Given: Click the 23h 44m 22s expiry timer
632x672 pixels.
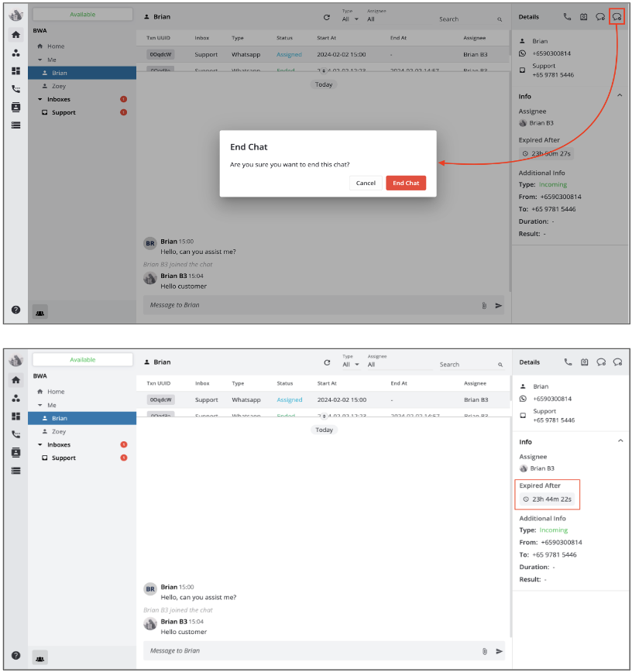Looking at the screenshot, I should pyautogui.click(x=547, y=499).
